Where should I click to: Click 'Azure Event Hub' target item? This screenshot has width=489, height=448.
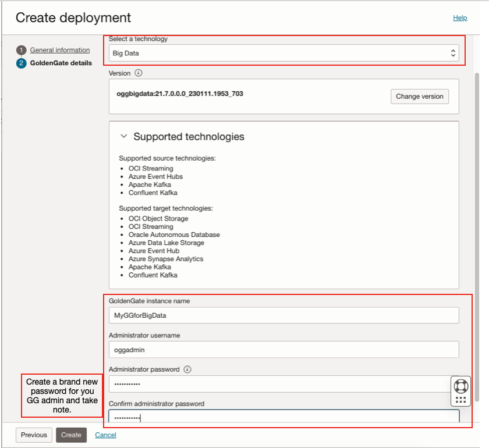click(154, 251)
